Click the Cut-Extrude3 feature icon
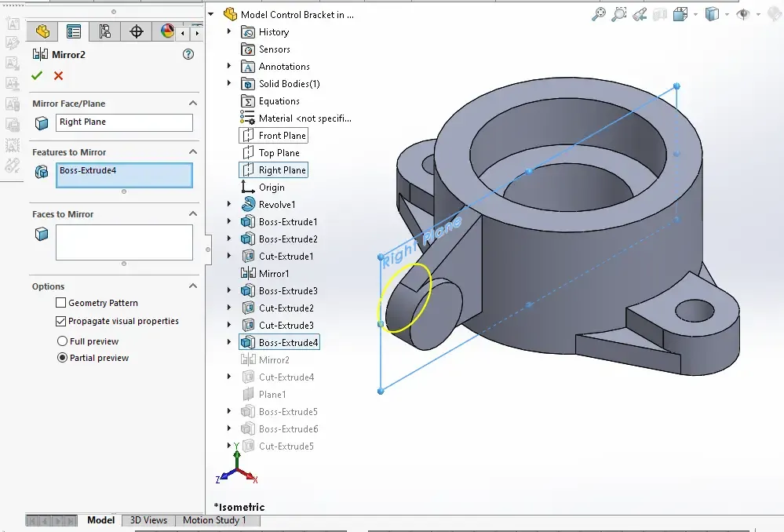The image size is (784, 532). [x=248, y=325]
